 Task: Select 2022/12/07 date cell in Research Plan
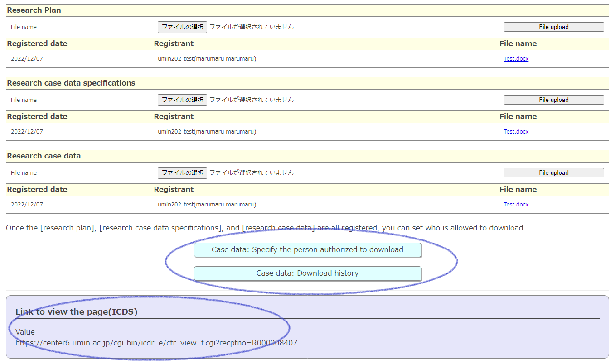pos(27,59)
